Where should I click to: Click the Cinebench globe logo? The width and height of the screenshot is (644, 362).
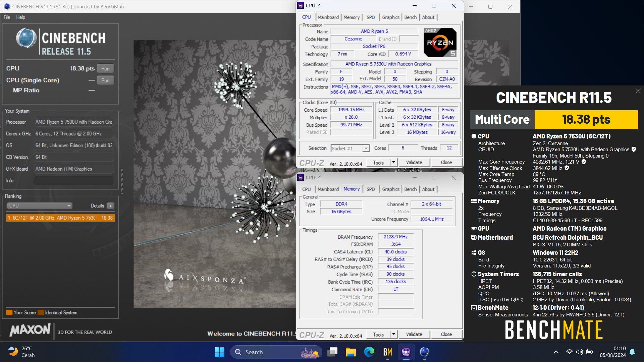pos(26,39)
